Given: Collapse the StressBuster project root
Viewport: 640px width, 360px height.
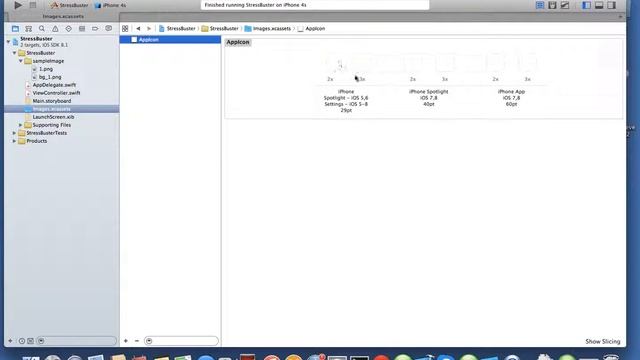Looking at the screenshot, I should click(8, 41).
